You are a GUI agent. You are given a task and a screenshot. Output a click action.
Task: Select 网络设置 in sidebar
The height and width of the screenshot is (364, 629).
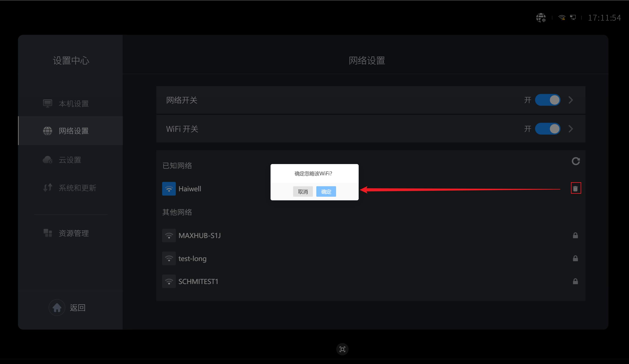[x=70, y=130]
